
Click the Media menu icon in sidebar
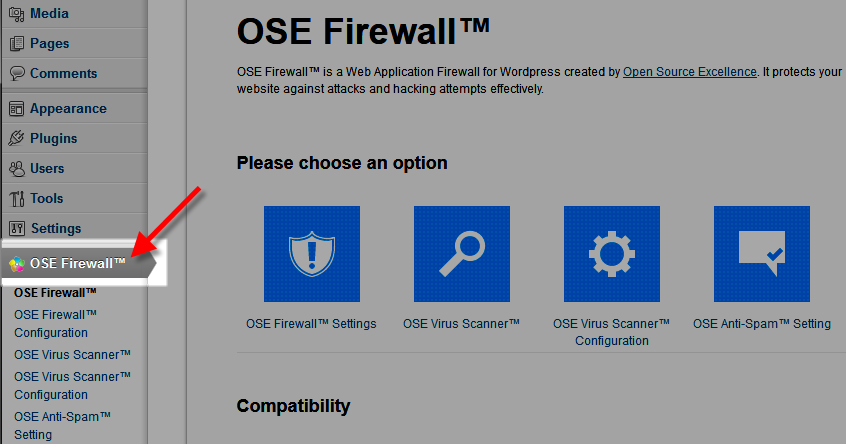(16, 14)
